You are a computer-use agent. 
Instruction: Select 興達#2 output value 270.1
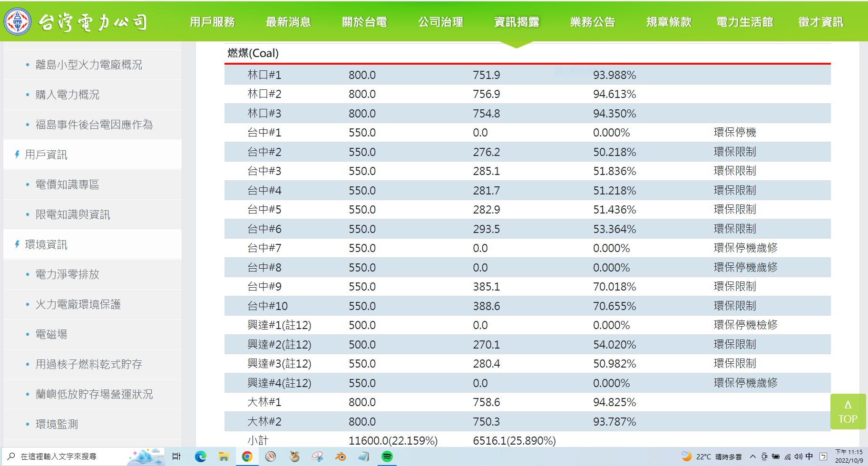[486, 345]
